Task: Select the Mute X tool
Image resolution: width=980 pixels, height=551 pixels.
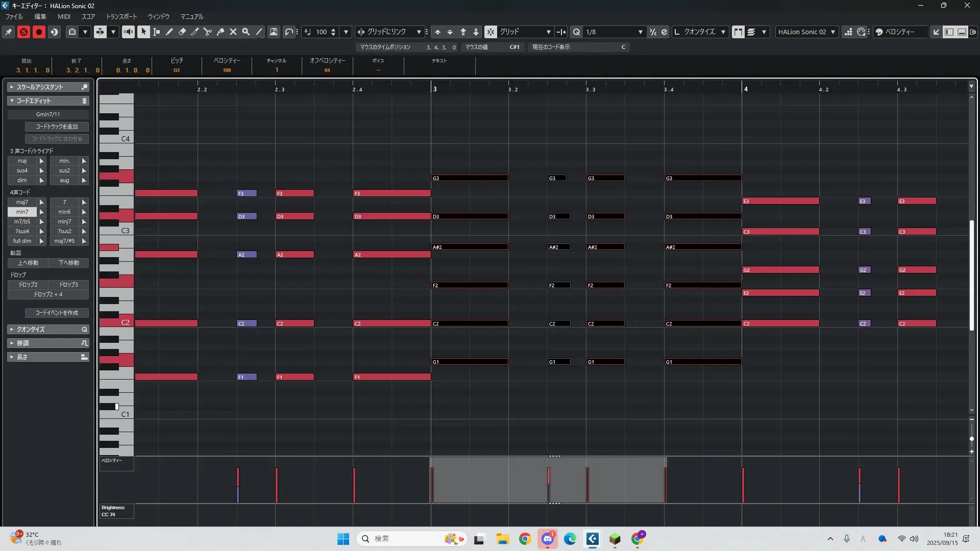Action: 233,32
